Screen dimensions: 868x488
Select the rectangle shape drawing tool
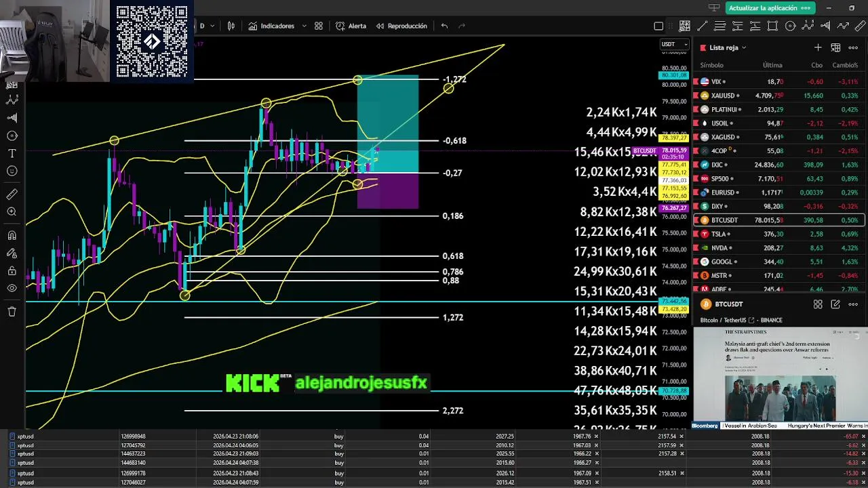click(x=772, y=26)
